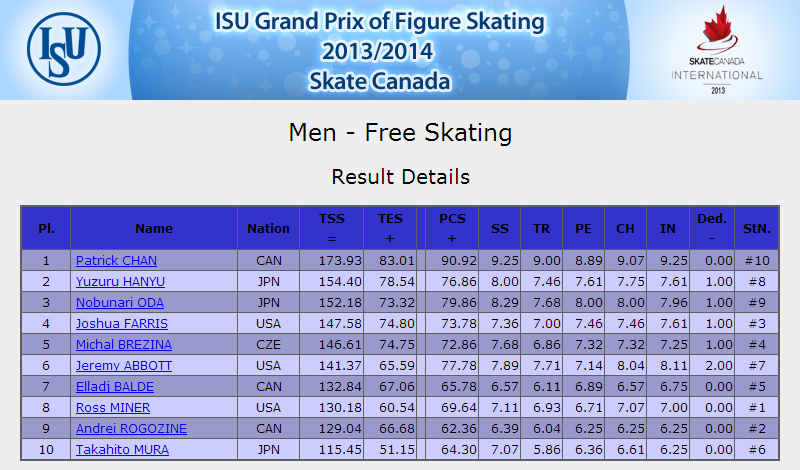Click the ISU circular logo
Image resolution: width=800 pixels, height=470 pixels.
pyautogui.click(x=64, y=49)
